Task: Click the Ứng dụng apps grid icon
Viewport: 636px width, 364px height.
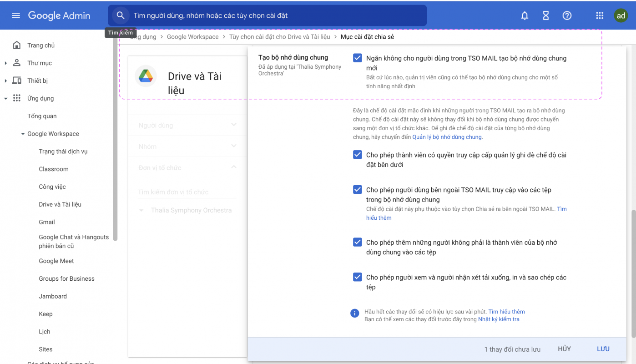Action: (17, 98)
